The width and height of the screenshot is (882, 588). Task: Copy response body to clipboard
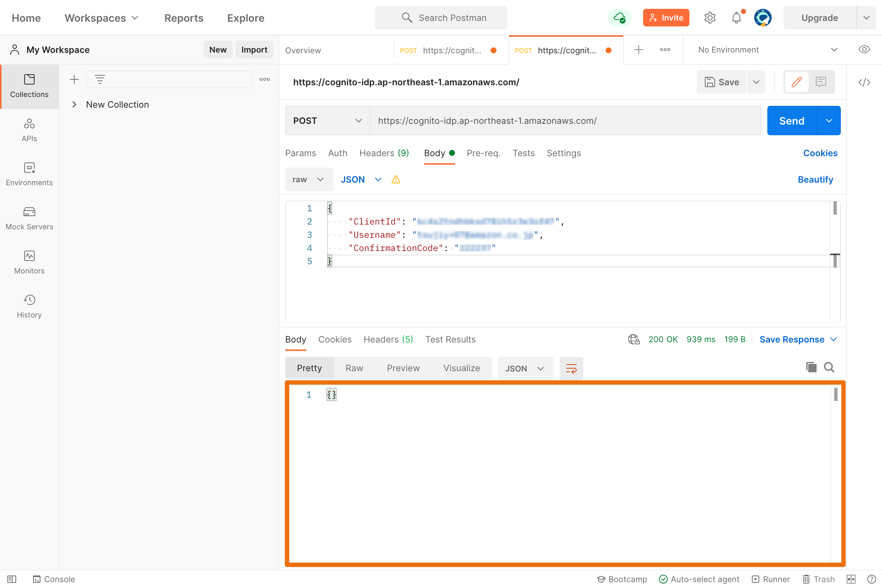click(811, 367)
